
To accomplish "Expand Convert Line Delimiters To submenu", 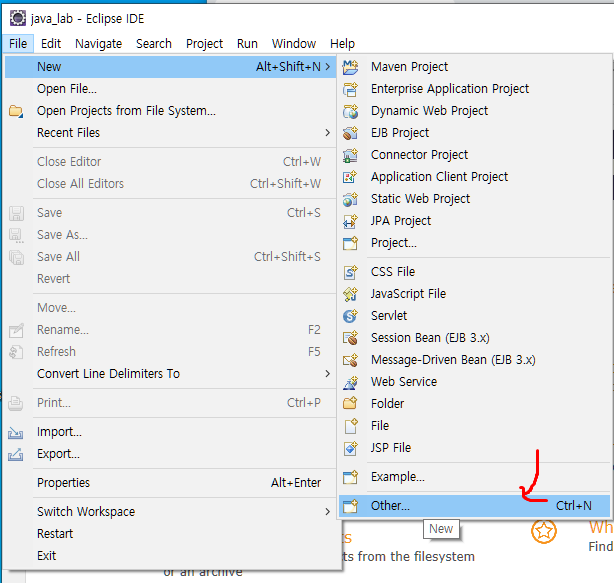I will (328, 374).
